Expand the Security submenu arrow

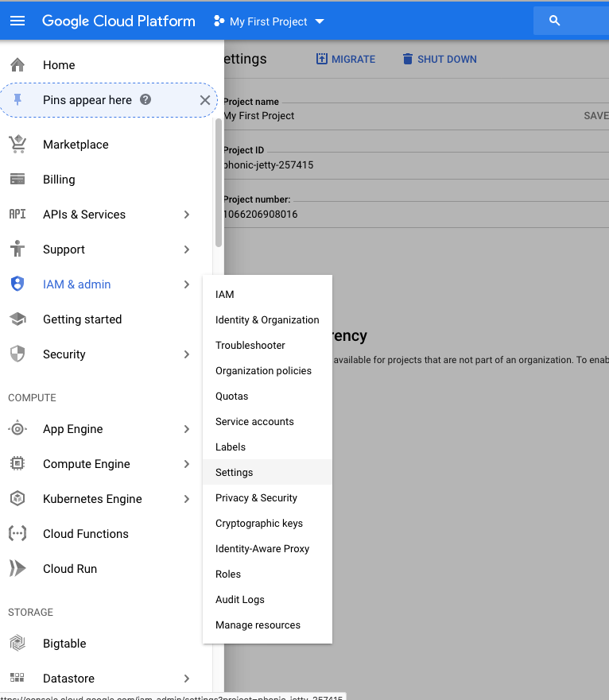tap(187, 354)
